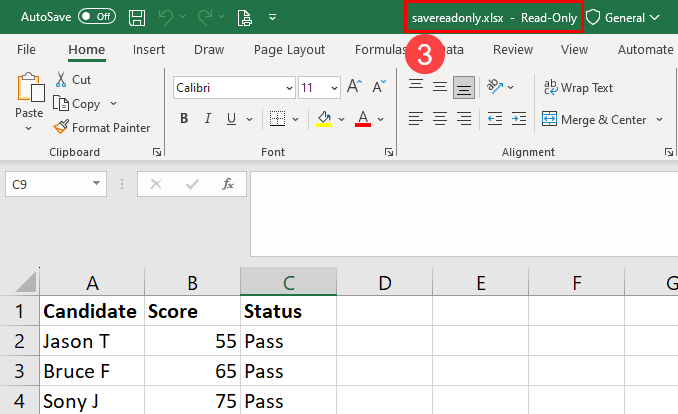678x414 pixels.
Task: Apply the red Font Color
Action: coord(363,119)
